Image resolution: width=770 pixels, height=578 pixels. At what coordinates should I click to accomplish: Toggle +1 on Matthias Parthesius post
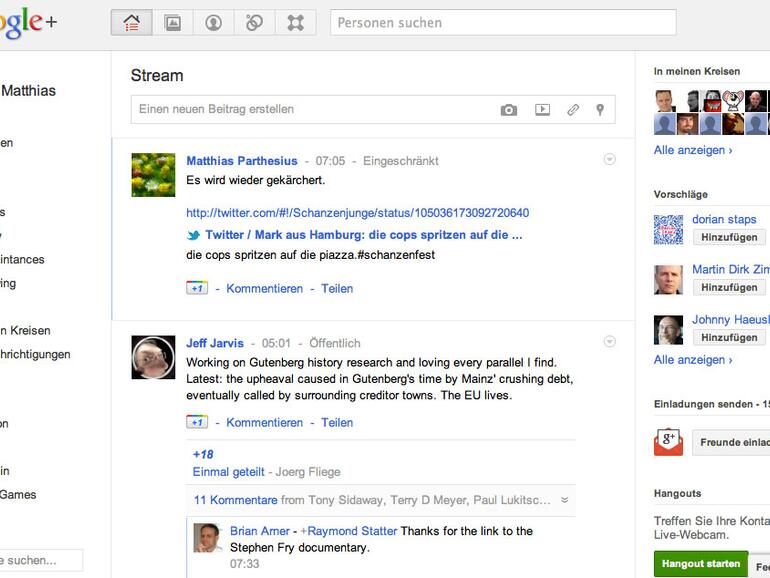coord(196,288)
